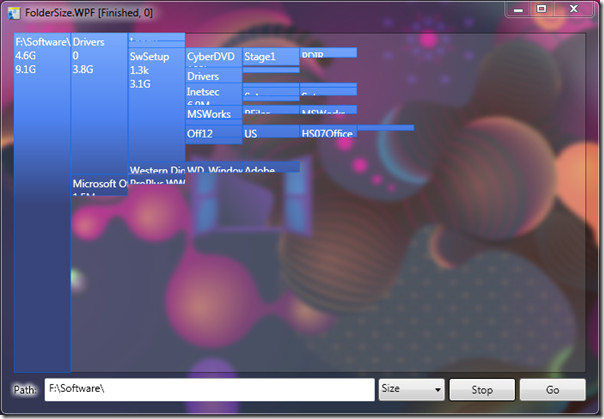
Task: Select the Western Digital folder block
Action: (156, 168)
